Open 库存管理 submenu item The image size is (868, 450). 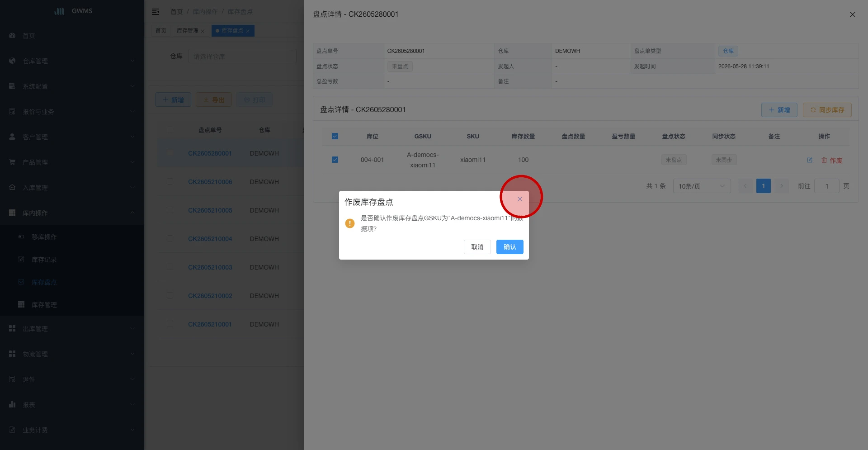tap(72, 305)
